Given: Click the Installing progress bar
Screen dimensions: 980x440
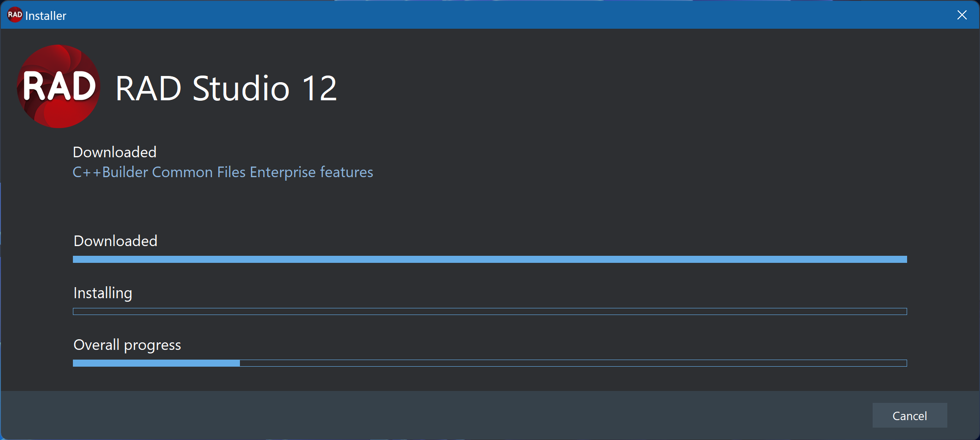Looking at the screenshot, I should click(490, 311).
